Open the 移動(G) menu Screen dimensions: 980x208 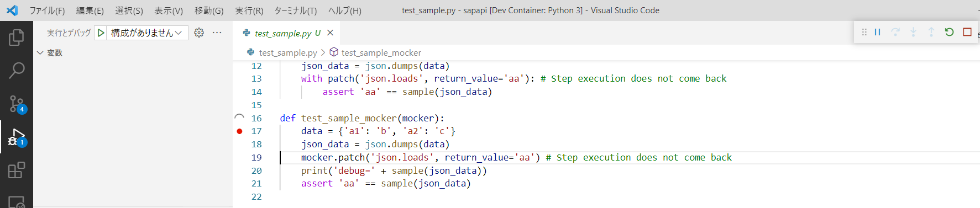pos(209,10)
